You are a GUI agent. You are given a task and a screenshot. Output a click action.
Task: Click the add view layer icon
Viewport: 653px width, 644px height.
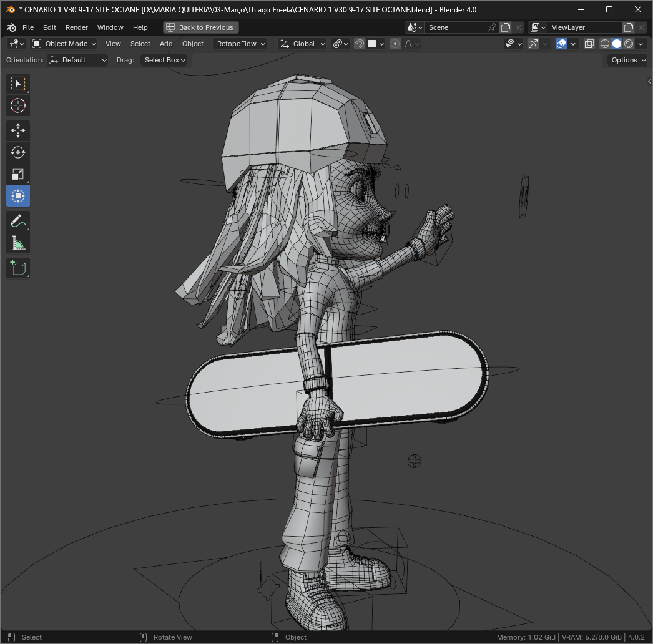[629, 27]
